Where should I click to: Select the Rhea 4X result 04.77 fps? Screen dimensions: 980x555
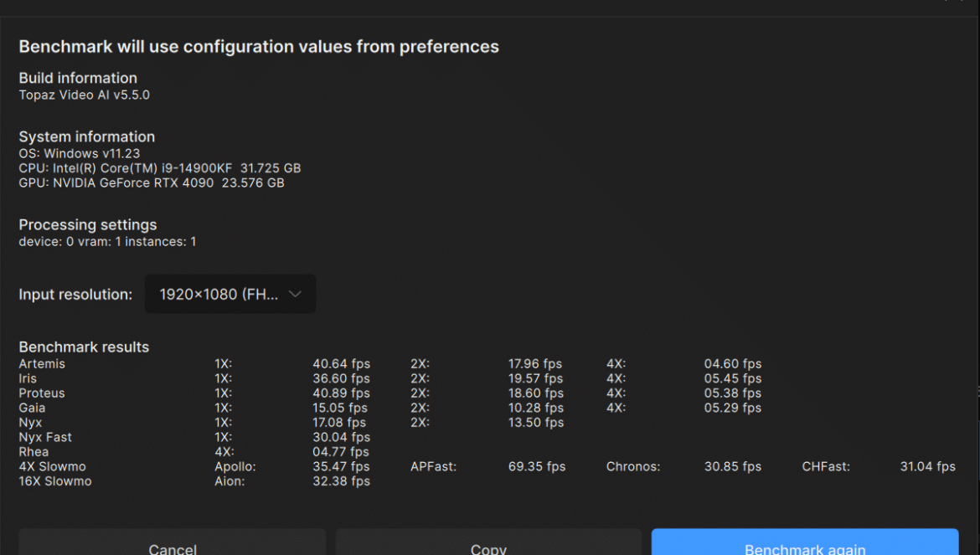(x=341, y=452)
